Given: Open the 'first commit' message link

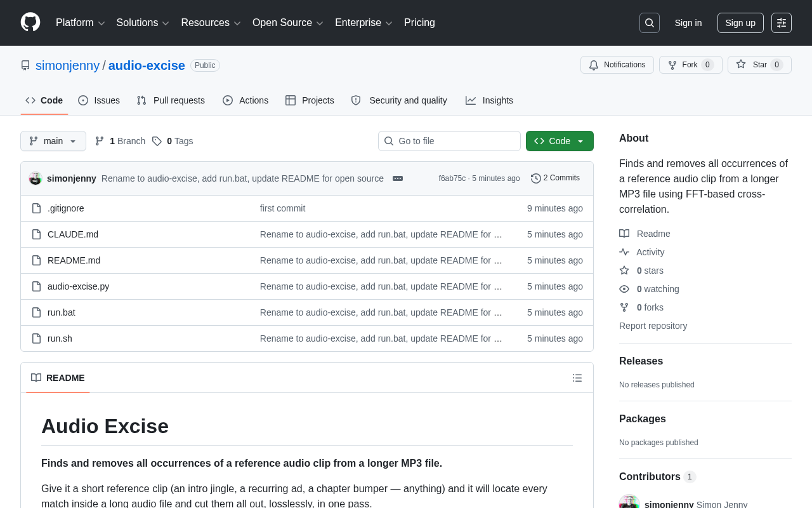Looking at the screenshot, I should (282, 208).
